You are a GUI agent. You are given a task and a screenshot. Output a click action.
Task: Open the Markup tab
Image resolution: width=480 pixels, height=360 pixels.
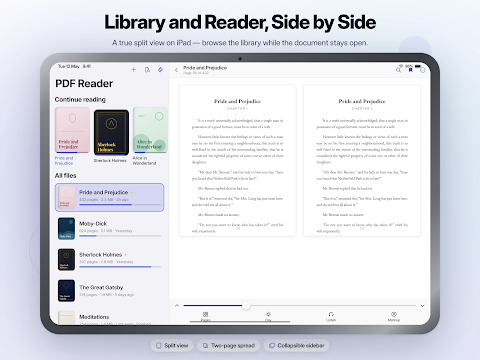click(394, 317)
